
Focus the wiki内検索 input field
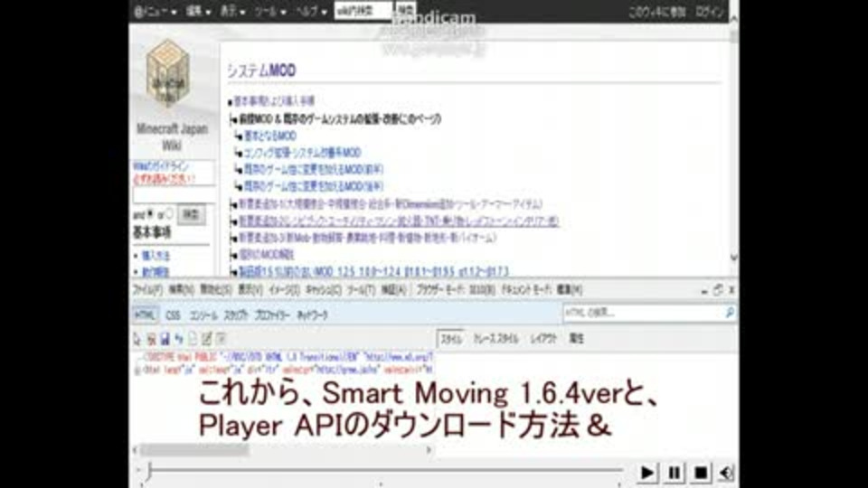(363, 11)
